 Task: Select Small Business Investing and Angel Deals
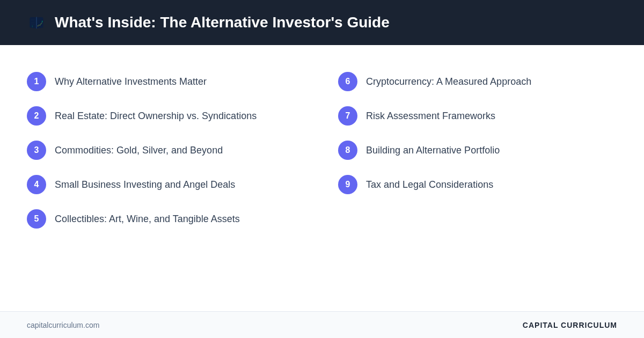(x=145, y=185)
